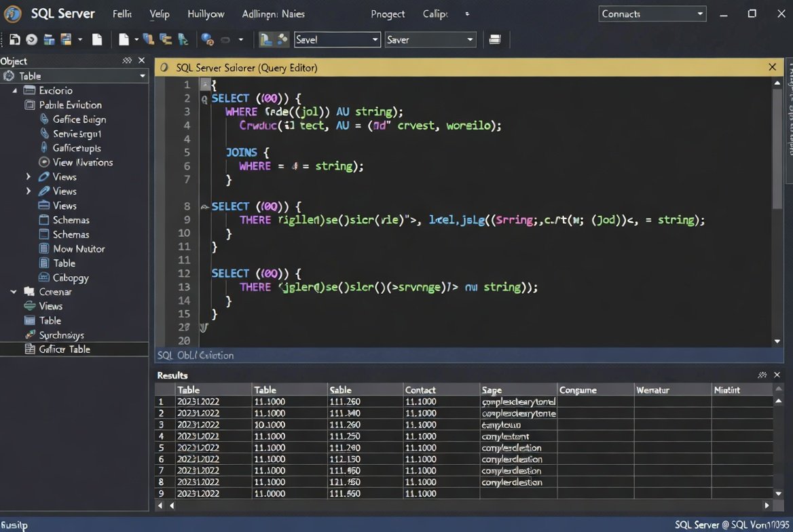Click the SQL ObL Cuiation bar
Viewport: 793px width, 532px height.
pos(469,355)
